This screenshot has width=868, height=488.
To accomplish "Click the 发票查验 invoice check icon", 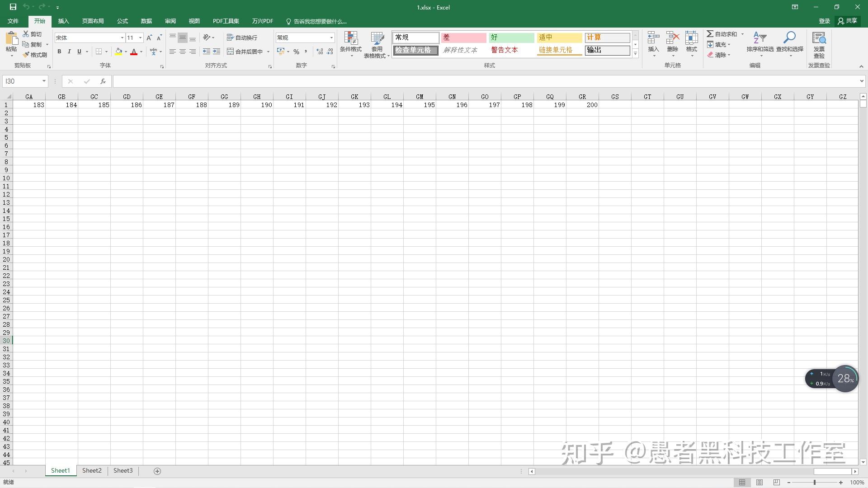I will (819, 44).
